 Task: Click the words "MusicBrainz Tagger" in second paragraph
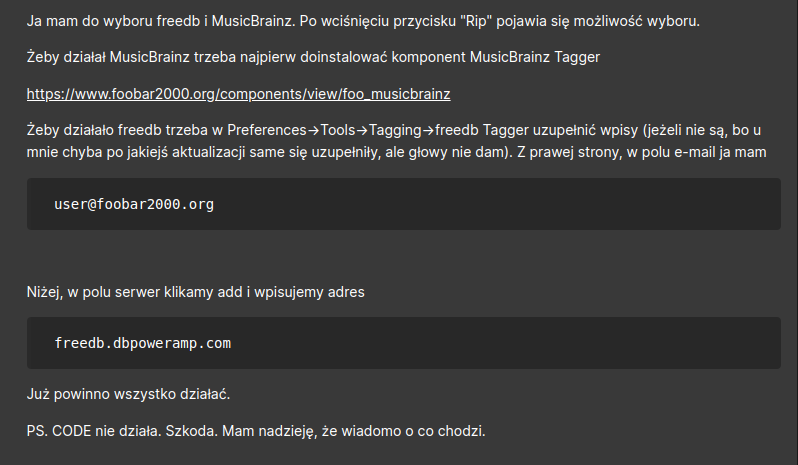[x=534, y=57]
